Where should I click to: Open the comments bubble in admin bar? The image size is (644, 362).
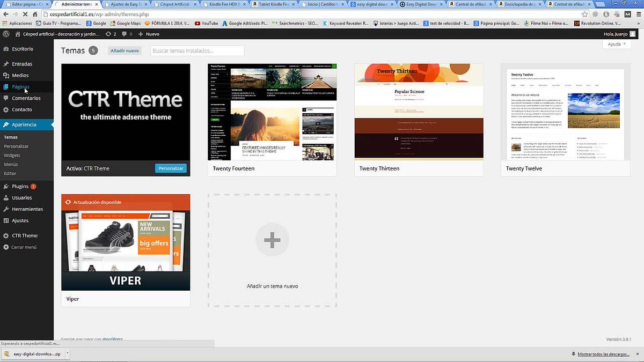pos(127,34)
